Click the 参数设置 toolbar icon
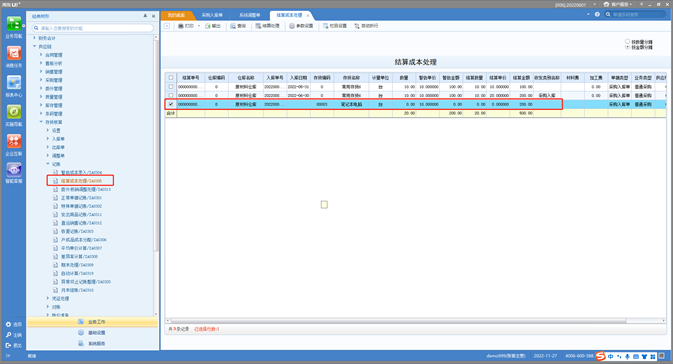This screenshot has width=673, height=364. pyautogui.click(x=292, y=26)
